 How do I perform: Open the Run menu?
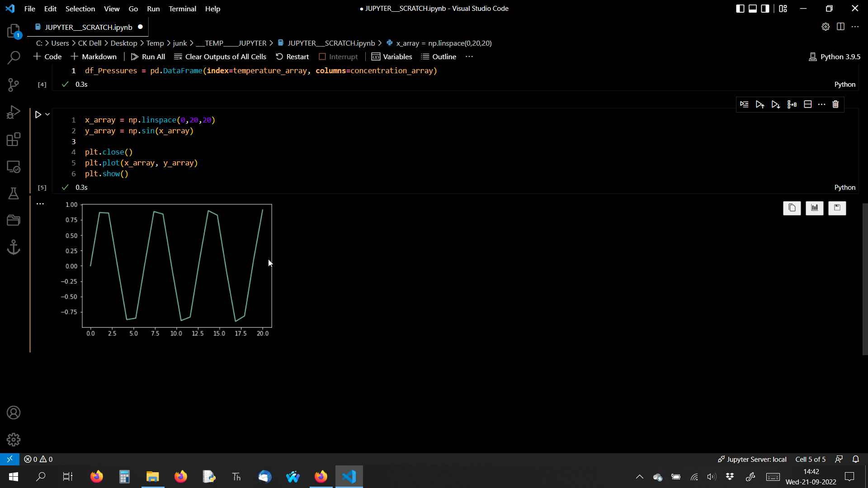153,9
